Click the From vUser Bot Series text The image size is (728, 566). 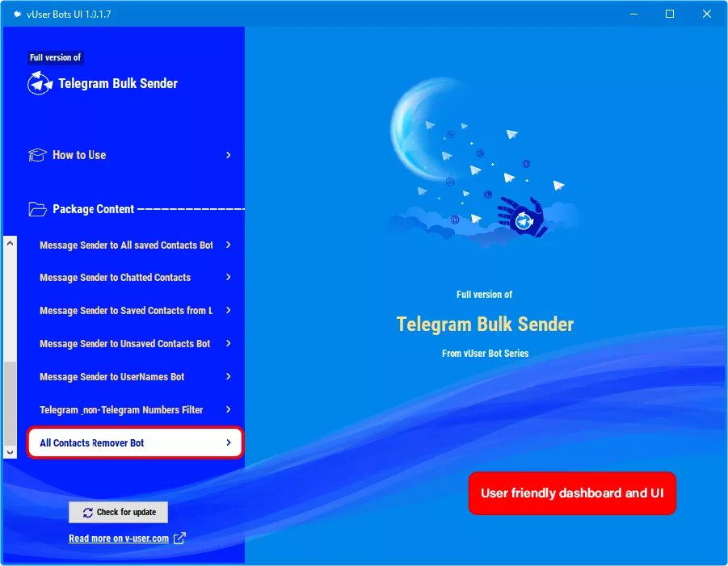click(485, 354)
